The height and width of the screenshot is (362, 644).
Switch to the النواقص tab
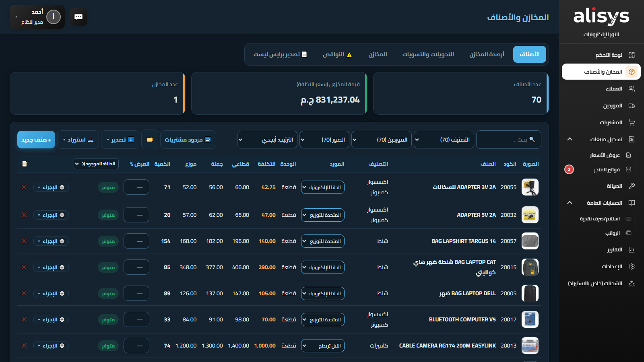[x=337, y=54]
